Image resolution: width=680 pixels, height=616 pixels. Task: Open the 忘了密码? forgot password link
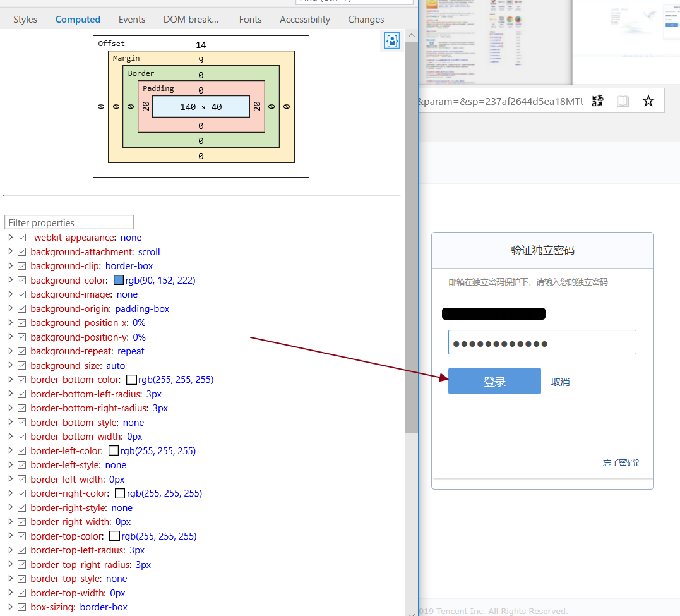[621, 462]
